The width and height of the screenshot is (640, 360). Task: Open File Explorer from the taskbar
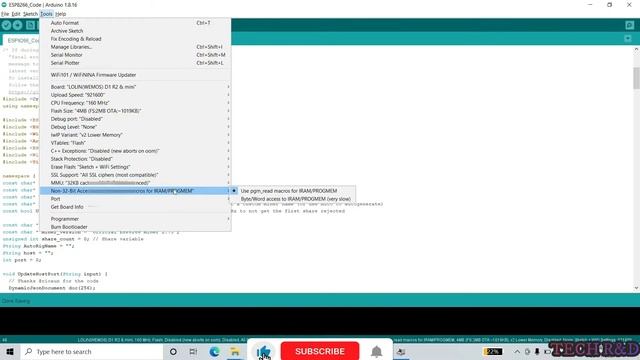click(235, 351)
